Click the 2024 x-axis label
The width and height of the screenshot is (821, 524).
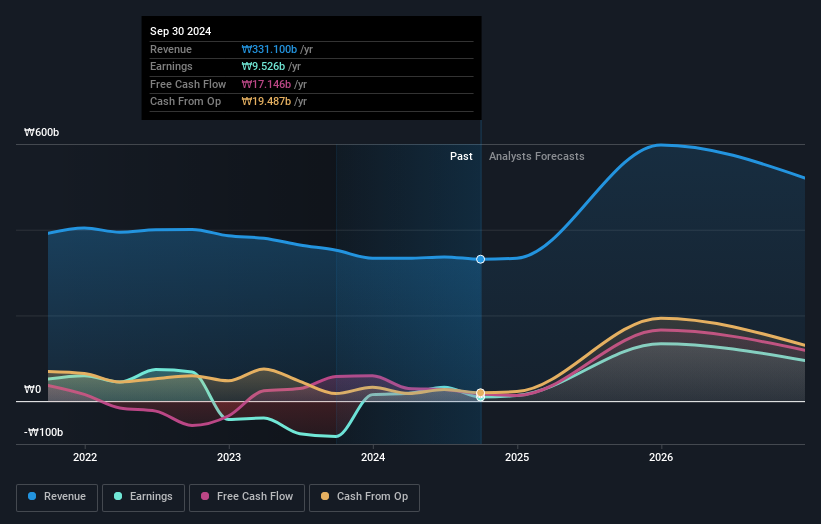tap(373, 457)
